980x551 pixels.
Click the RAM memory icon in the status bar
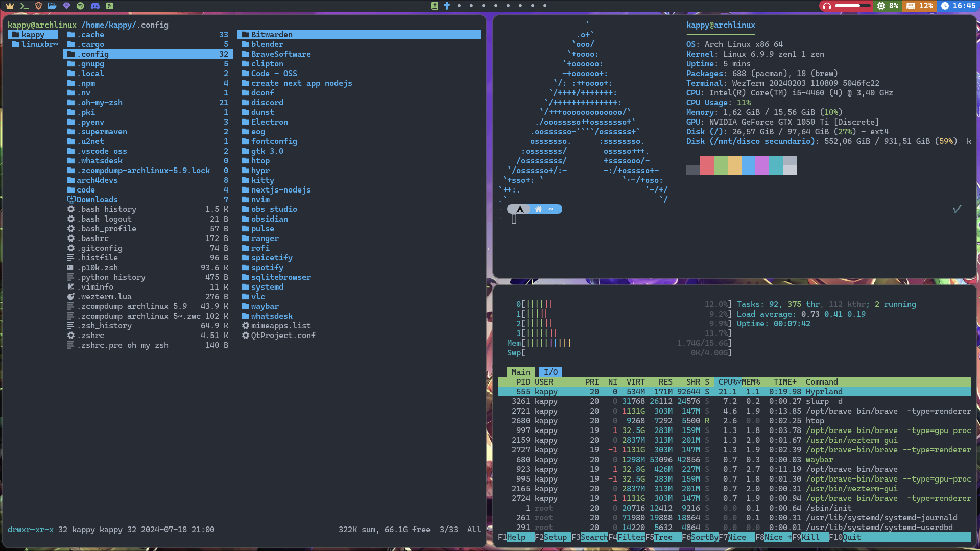tap(911, 6)
